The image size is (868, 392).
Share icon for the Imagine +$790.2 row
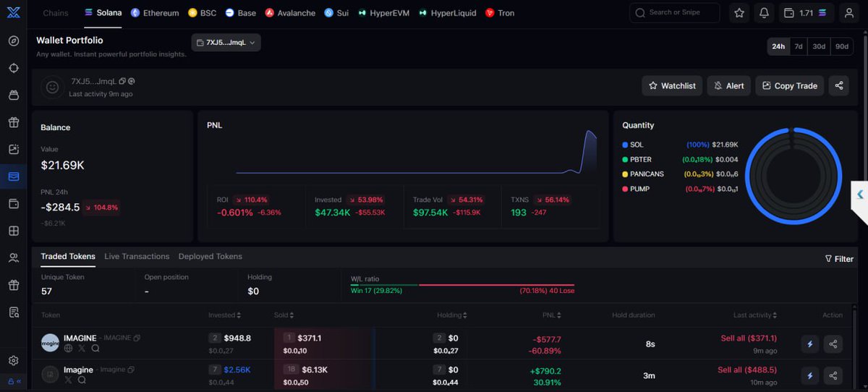coord(833,375)
